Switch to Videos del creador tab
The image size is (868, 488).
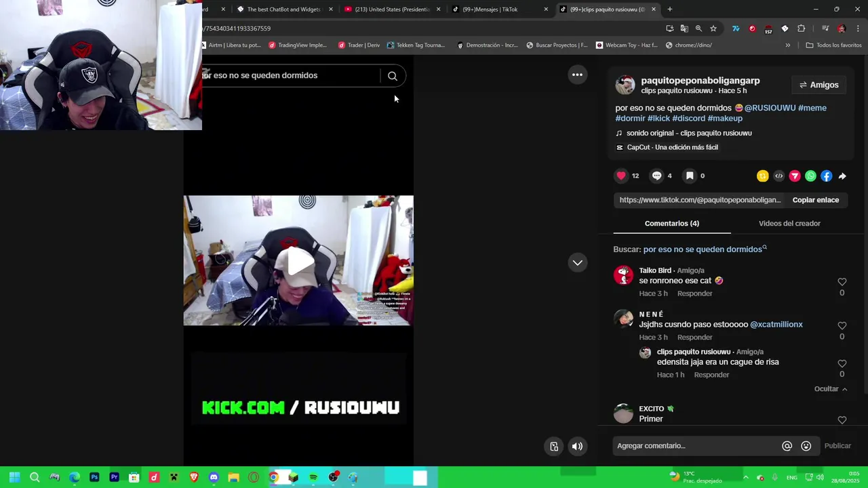click(789, 223)
